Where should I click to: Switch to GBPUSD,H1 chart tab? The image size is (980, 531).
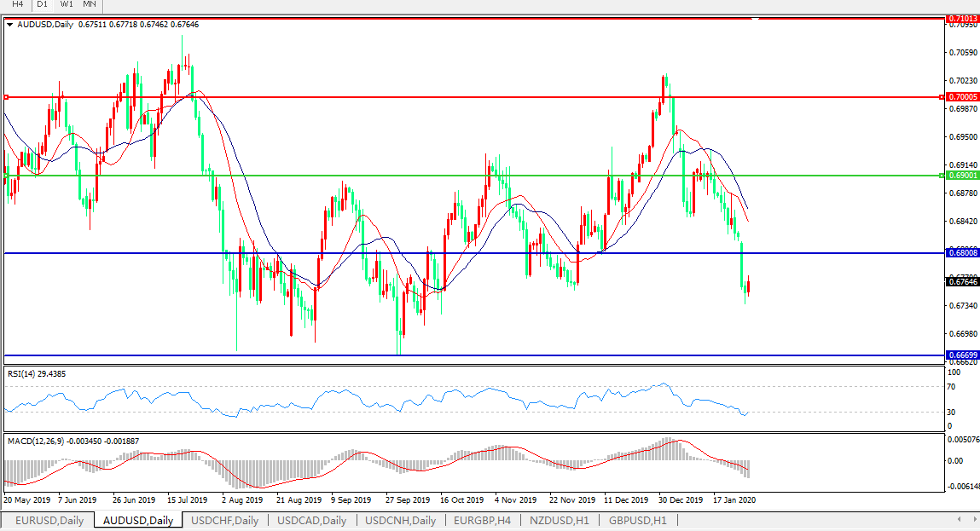click(636, 520)
